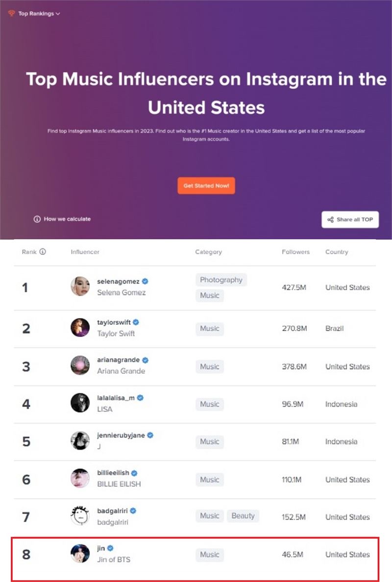Open the jennierubyjane username link

[x=121, y=435]
